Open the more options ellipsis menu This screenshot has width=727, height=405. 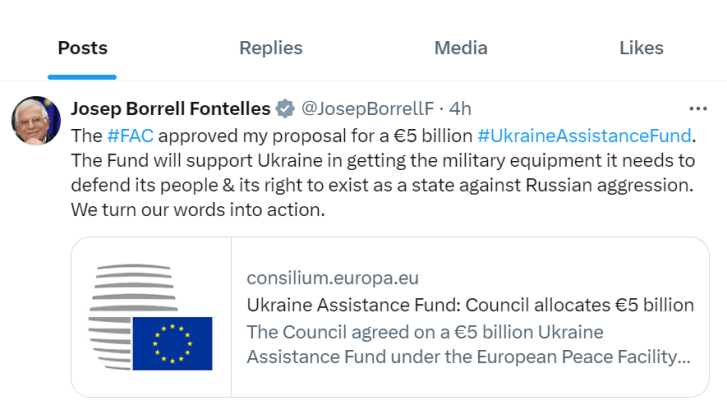pos(699,108)
